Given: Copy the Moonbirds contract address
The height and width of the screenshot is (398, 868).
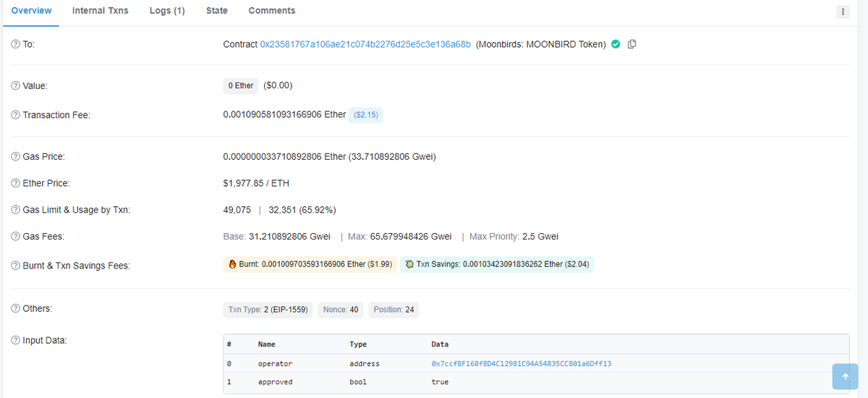Looking at the screenshot, I should click(631, 44).
